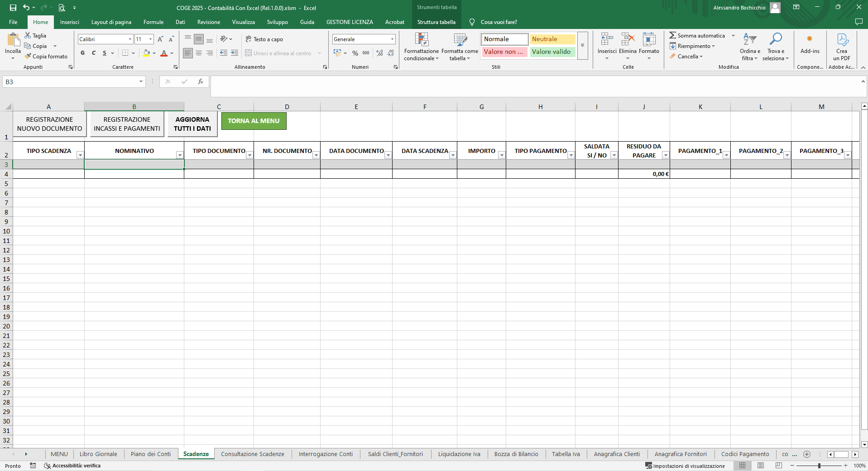Switch to Consultazione Scadenze sheet

[x=253, y=454]
